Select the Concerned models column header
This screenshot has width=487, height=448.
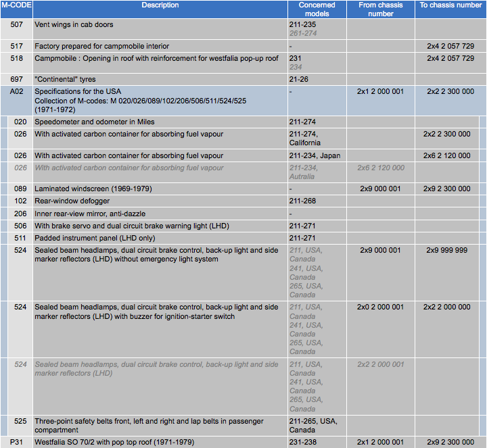click(317, 9)
